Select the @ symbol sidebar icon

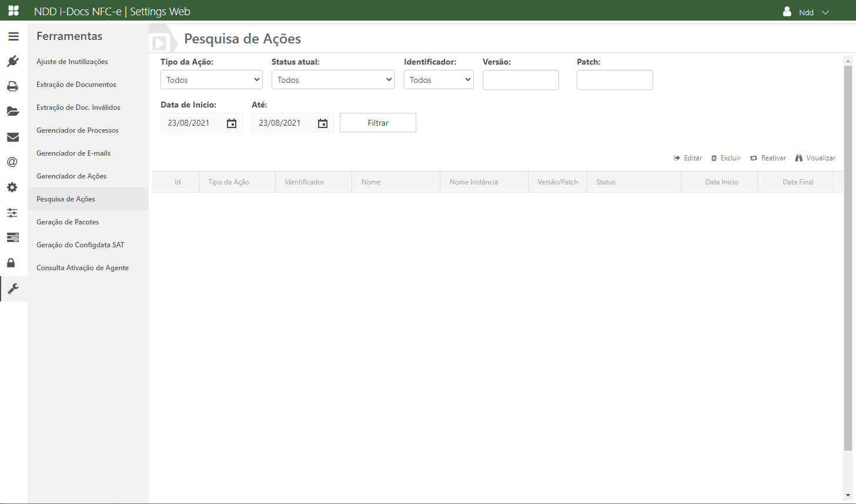pos(12,162)
